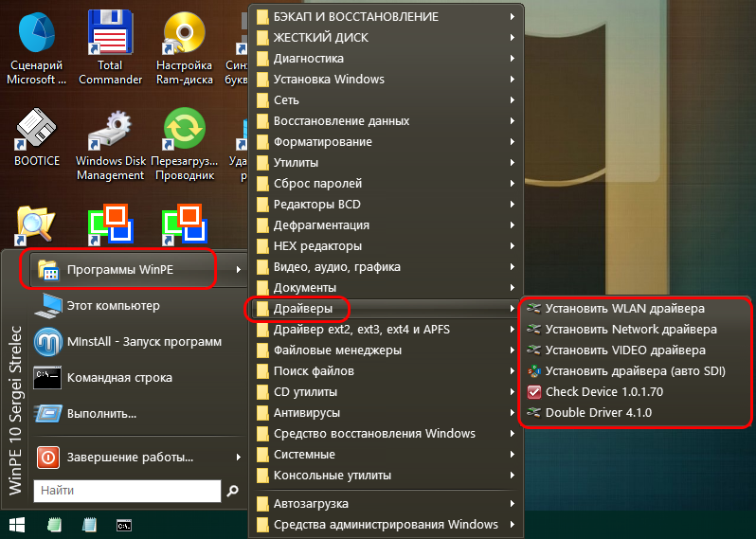Click the Windows Start button in taskbar
The height and width of the screenshot is (539, 756).
click(17, 525)
